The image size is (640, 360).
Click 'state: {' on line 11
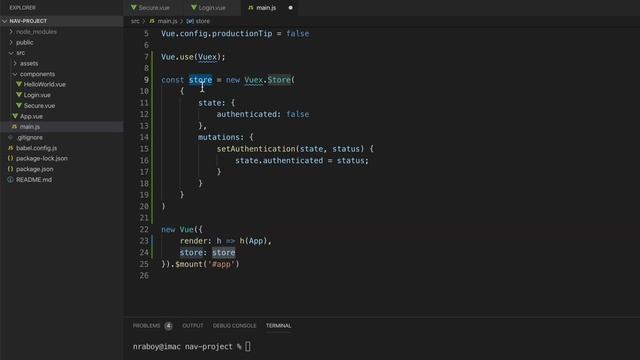[216, 103]
